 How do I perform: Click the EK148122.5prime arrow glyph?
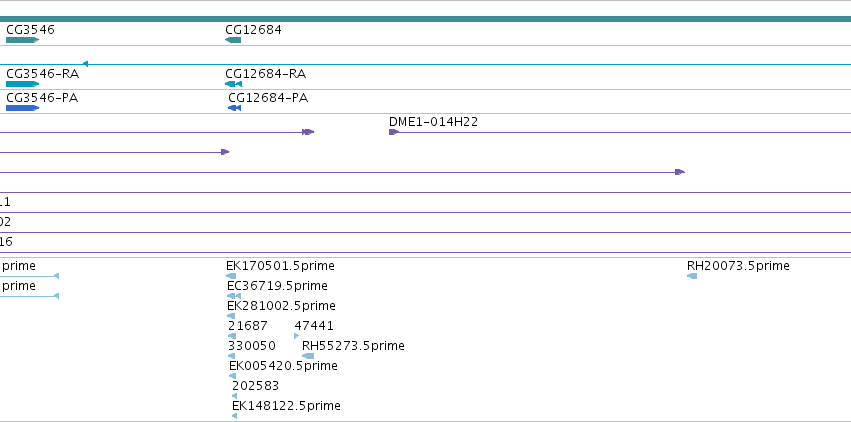pos(234,416)
